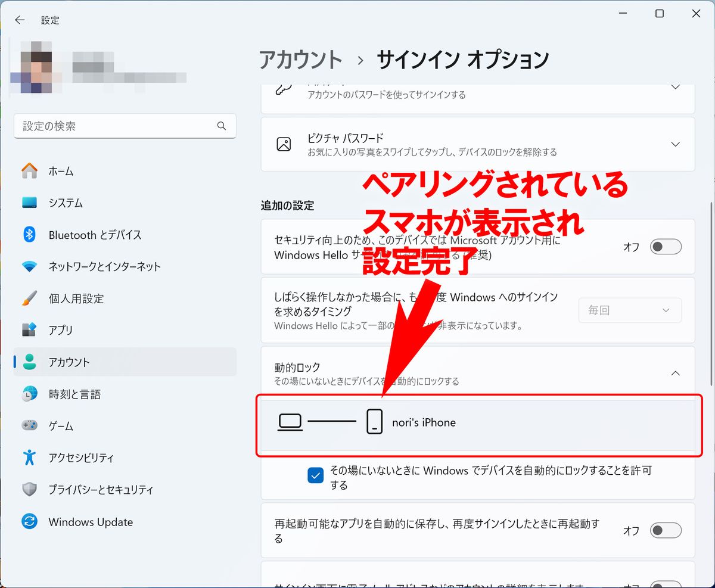Select 個人用設定 in the sidebar
The image size is (715, 588).
[x=125, y=298]
